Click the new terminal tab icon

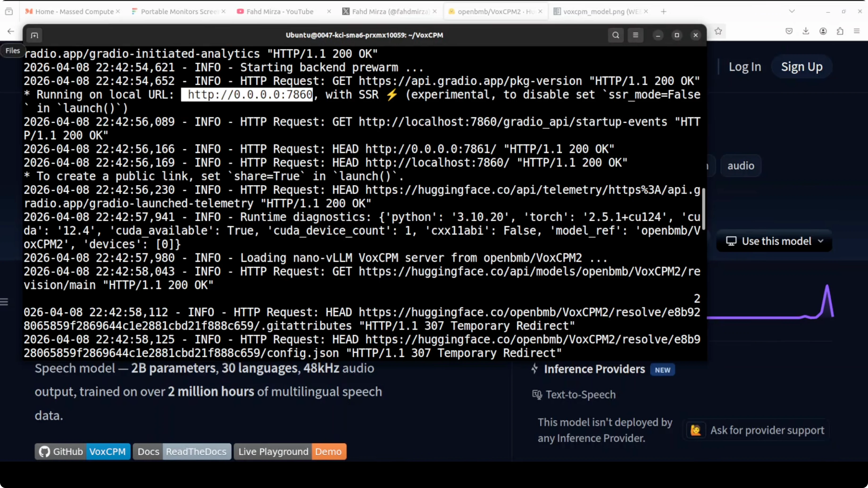click(34, 35)
